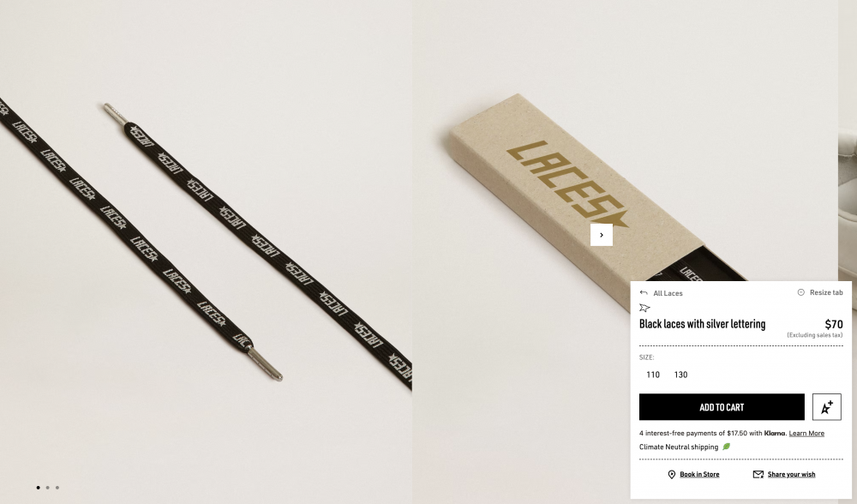Click the next image arrow button
Screen dimensions: 857x504
(602, 235)
